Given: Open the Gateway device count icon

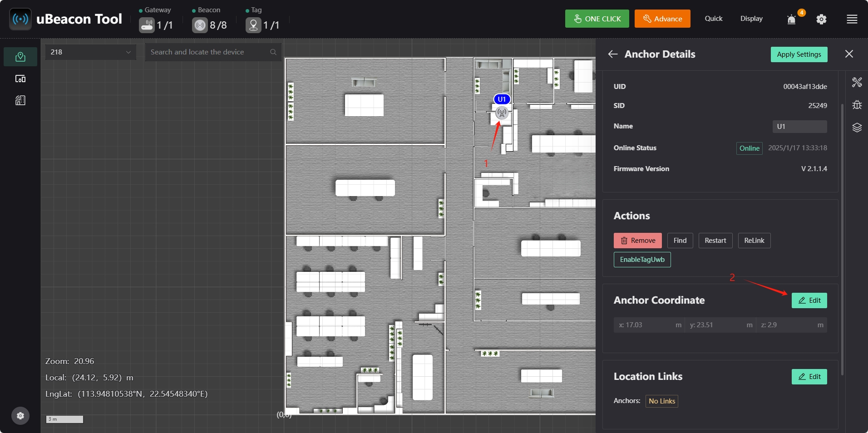Looking at the screenshot, I should [147, 25].
